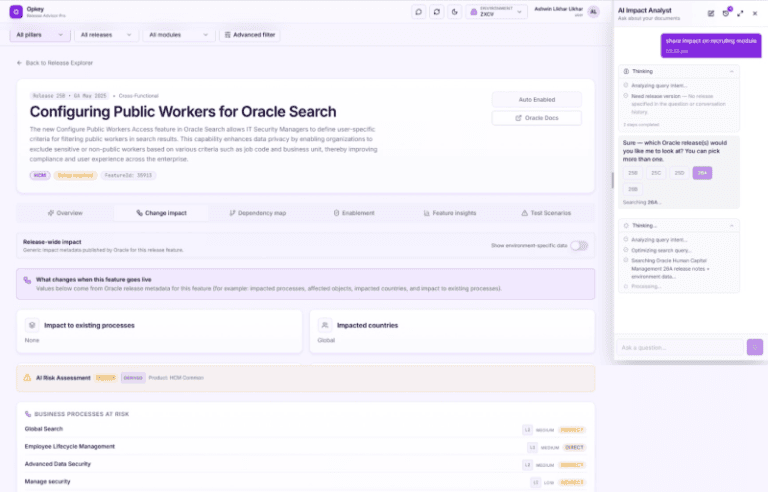This screenshot has width=768, height=492.
Task: Click the Ask a question input field
Action: pos(680,347)
